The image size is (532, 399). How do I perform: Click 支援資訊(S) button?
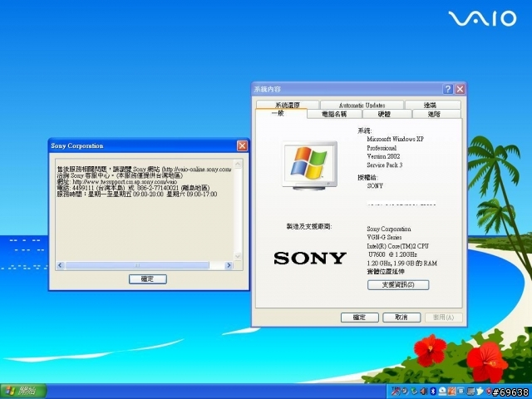(398, 284)
